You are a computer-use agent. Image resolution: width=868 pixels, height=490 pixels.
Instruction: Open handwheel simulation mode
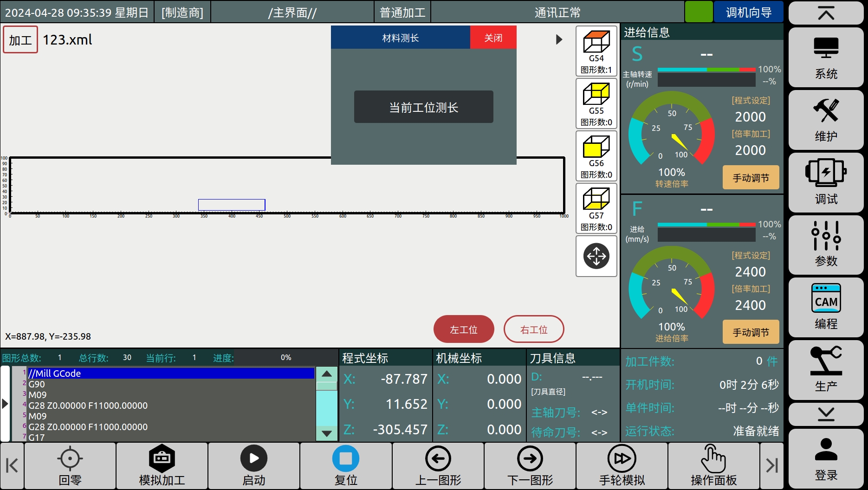pyautogui.click(x=622, y=466)
